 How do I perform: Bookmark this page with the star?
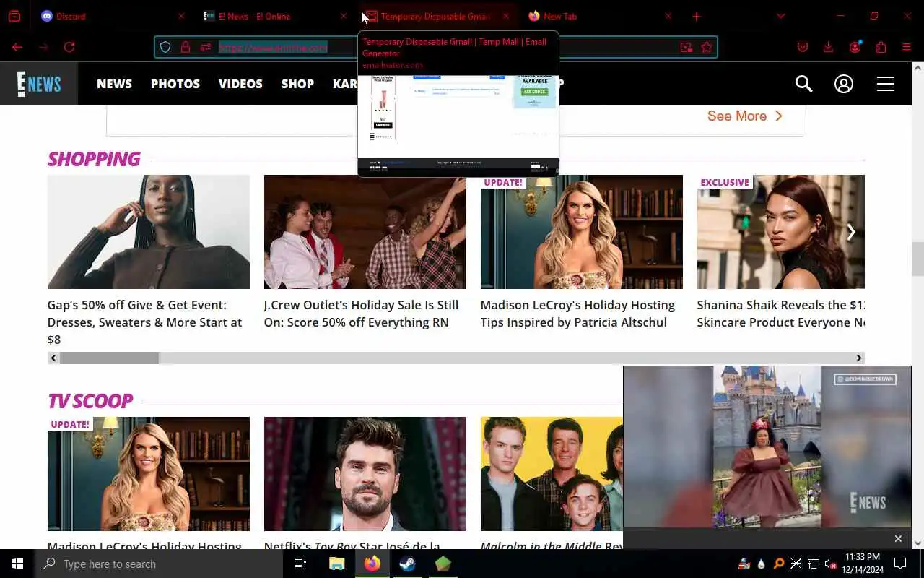pyautogui.click(x=707, y=47)
